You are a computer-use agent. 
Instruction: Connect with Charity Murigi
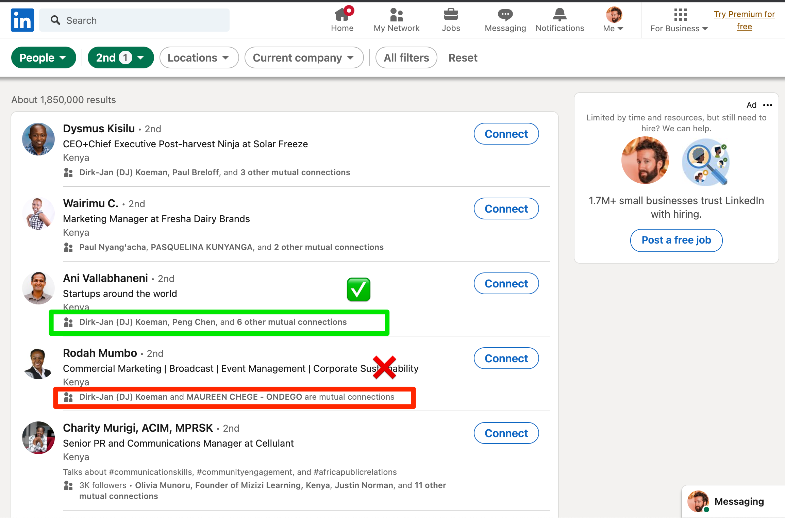506,433
